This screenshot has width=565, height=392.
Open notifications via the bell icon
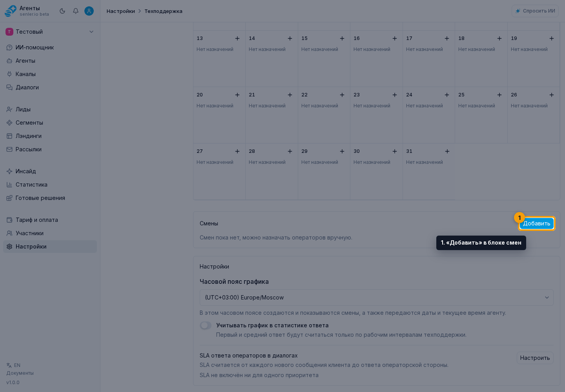tap(76, 11)
